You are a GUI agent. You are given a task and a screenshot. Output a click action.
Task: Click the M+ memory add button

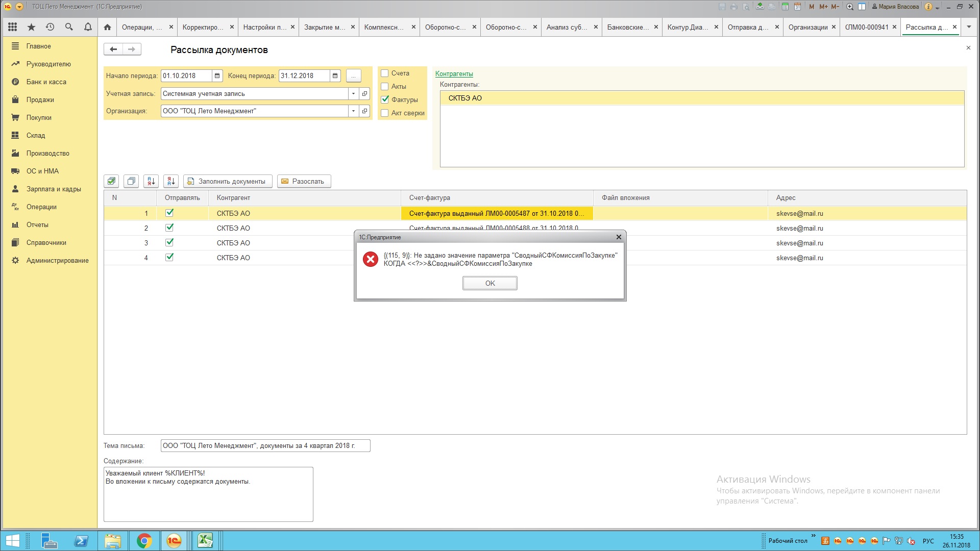click(x=823, y=7)
